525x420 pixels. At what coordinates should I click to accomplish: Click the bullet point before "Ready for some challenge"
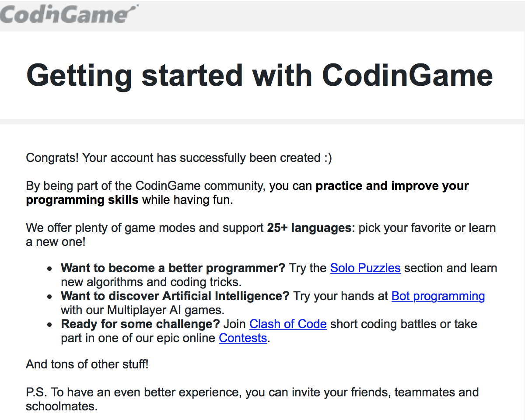point(51,325)
